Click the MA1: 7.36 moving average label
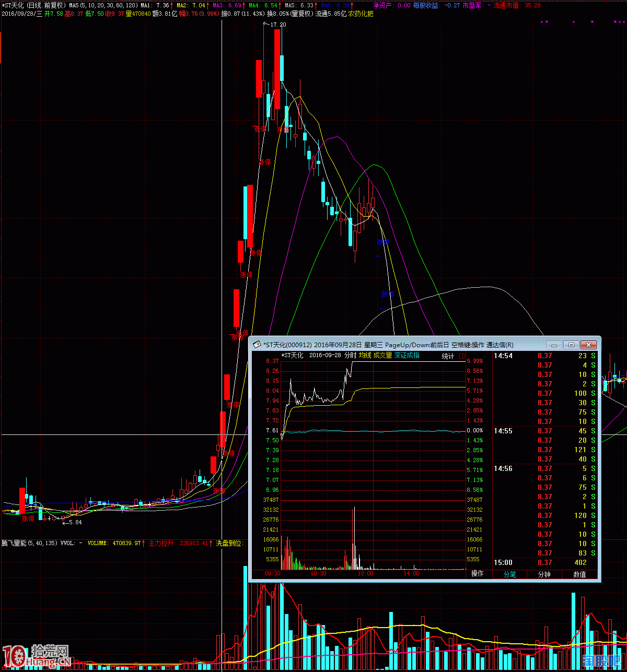The height and width of the screenshot is (672, 627). (155, 5)
